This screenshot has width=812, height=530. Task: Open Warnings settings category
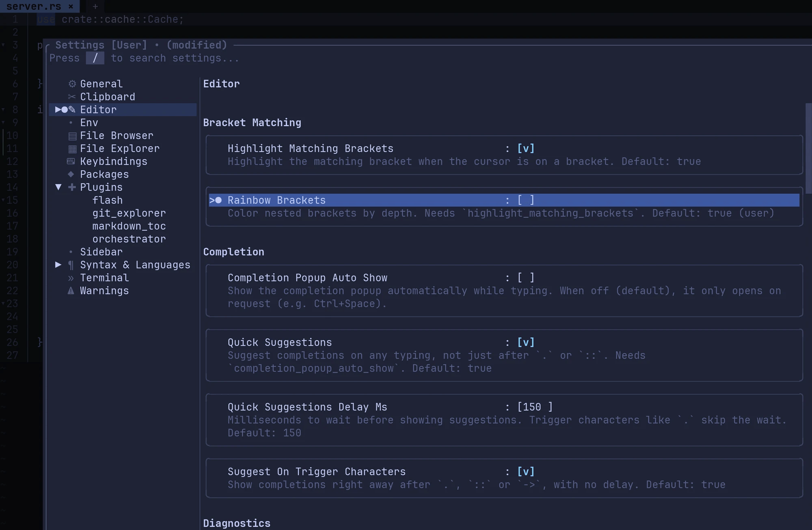tap(104, 291)
